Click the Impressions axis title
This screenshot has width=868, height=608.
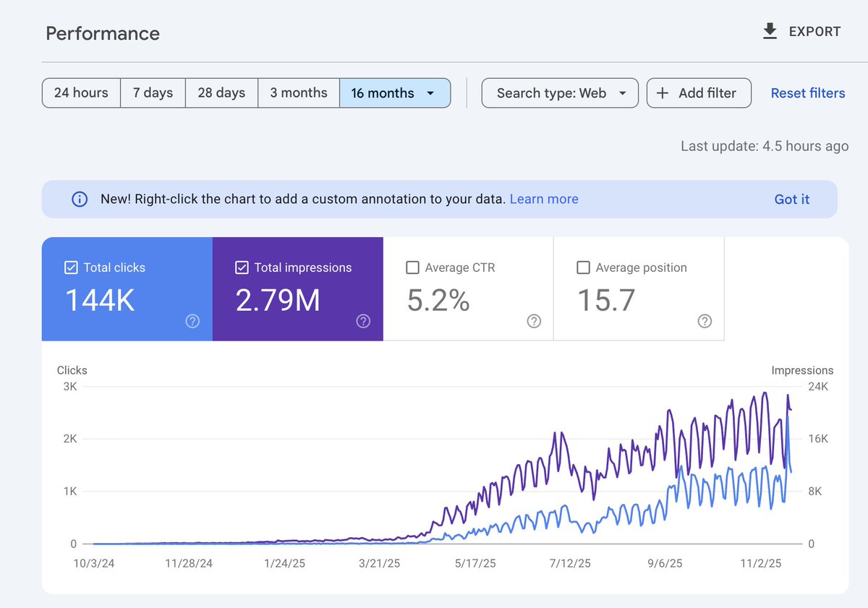pos(802,370)
